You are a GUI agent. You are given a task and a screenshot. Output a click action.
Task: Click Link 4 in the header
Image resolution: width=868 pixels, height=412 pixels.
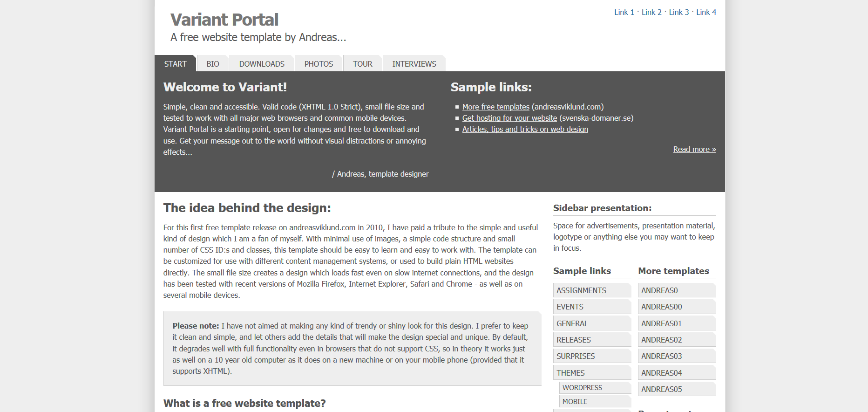(x=706, y=12)
